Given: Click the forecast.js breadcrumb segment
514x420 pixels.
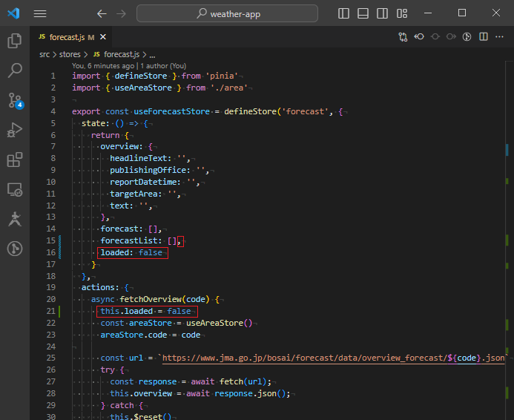Looking at the screenshot, I should [122, 54].
